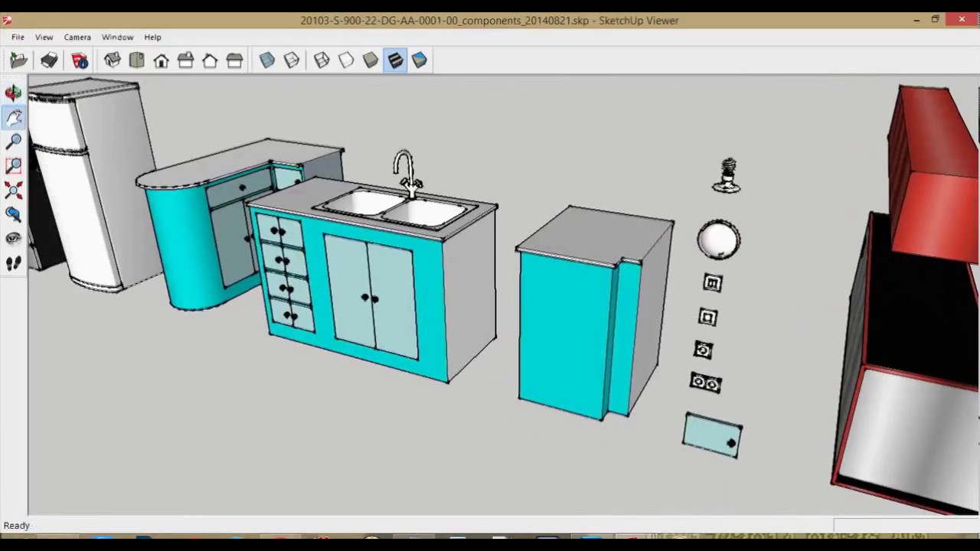
Task: Switch to the Back standard view
Action: coord(210,60)
